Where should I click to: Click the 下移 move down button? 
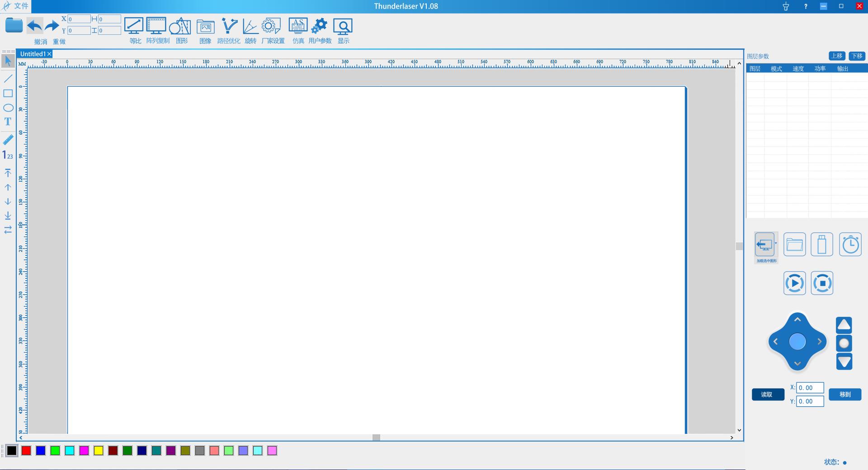pos(857,56)
